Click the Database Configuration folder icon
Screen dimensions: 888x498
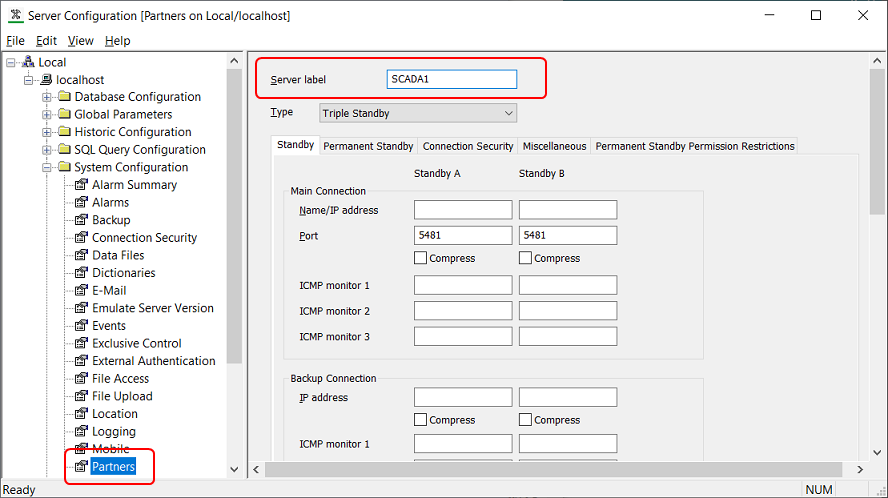(64, 97)
